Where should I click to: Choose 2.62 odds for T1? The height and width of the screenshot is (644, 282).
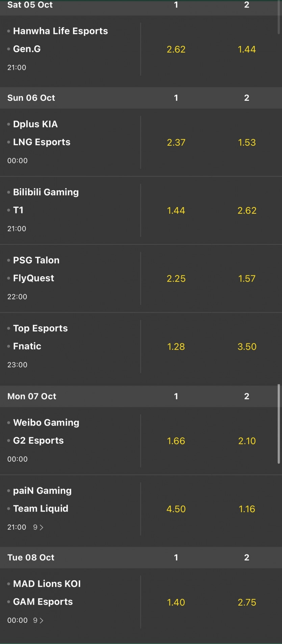tap(247, 210)
